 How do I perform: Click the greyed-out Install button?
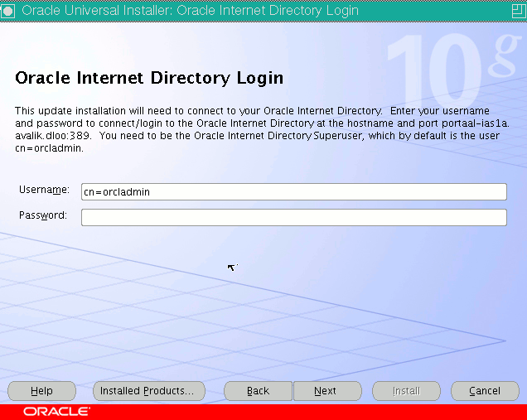click(x=406, y=391)
